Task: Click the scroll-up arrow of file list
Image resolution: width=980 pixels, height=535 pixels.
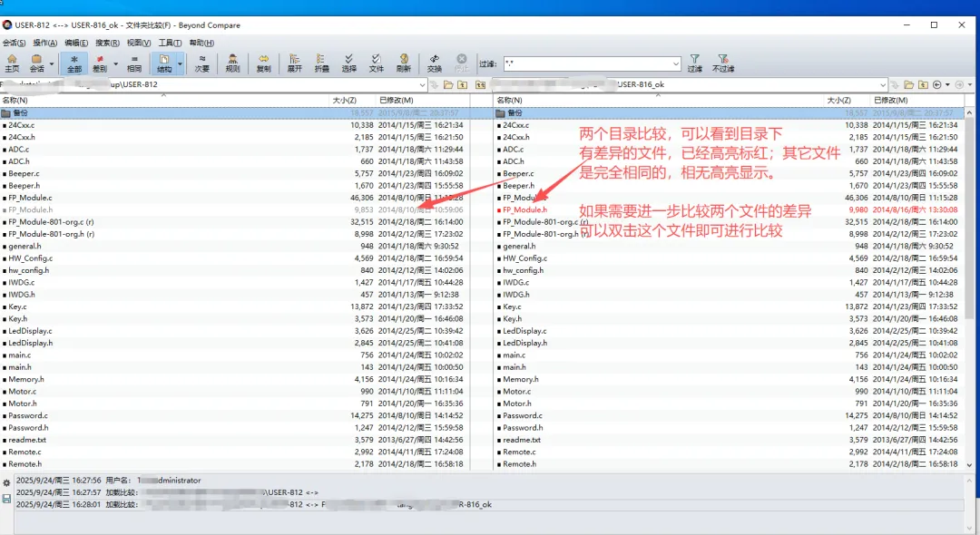Action: pos(969,113)
